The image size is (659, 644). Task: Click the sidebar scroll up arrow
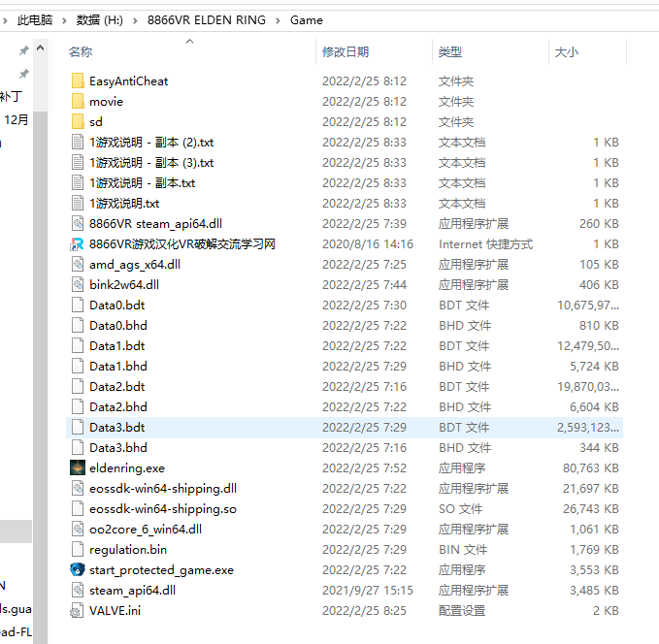tap(41, 48)
